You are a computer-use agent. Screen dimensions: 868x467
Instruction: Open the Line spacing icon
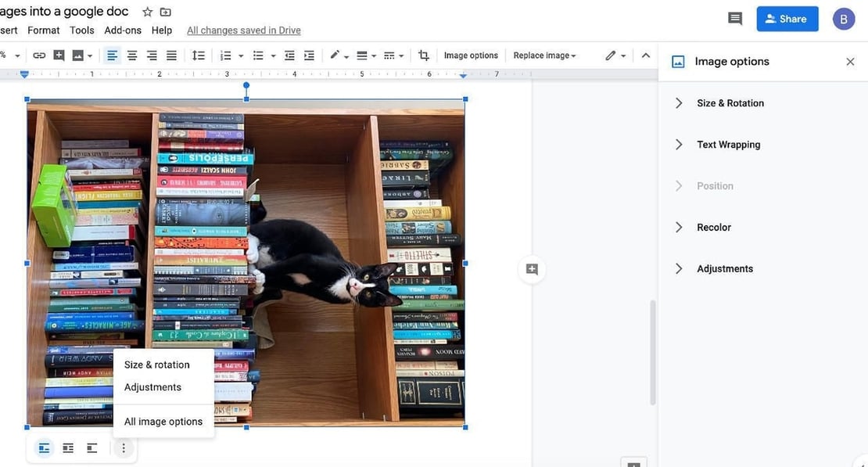pyautogui.click(x=196, y=54)
